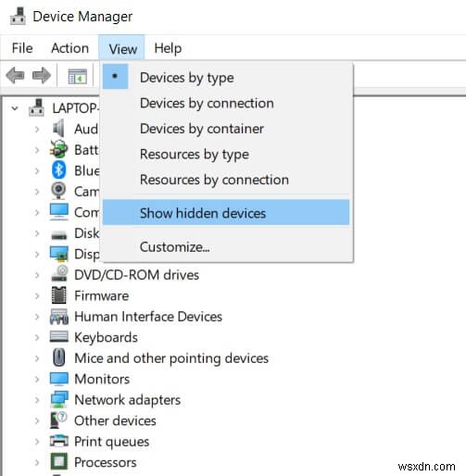Expand the Processors node
466x476 pixels.
tap(37, 462)
